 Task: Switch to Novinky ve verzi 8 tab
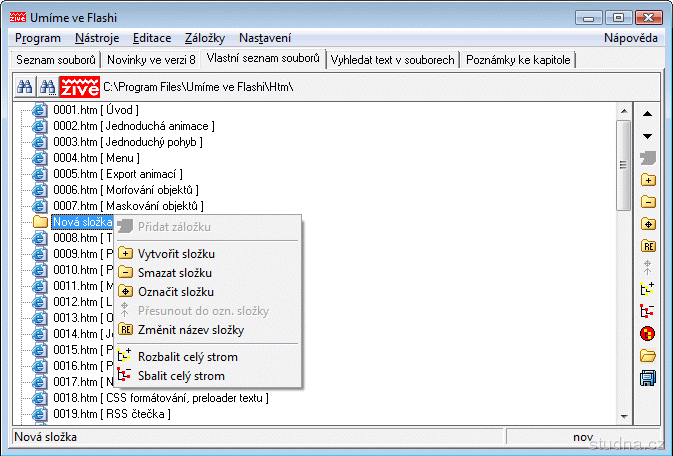click(151, 60)
